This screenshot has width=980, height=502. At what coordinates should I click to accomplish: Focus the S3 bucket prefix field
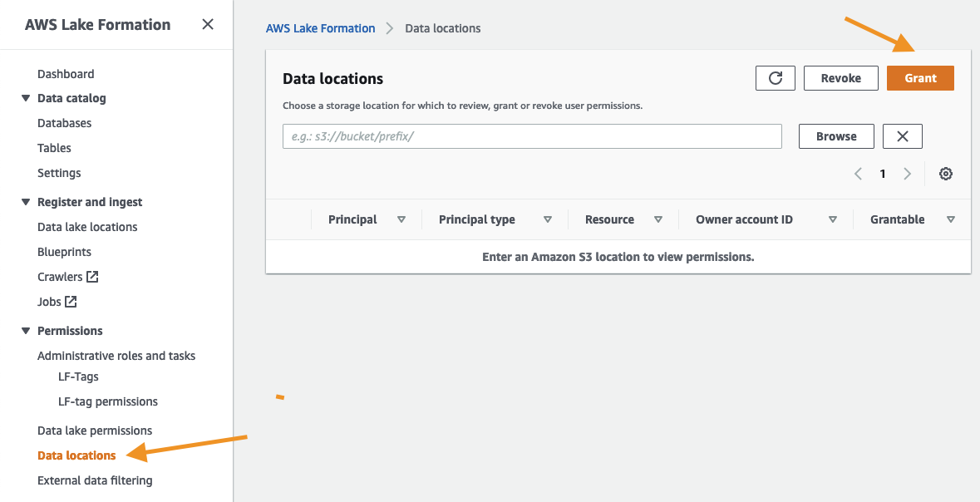click(x=532, y=136)
